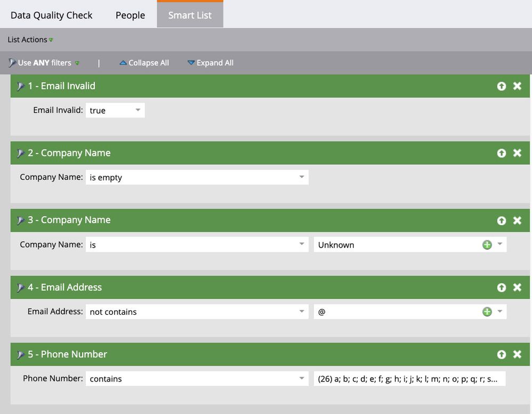
Task: Click green plus icon beside @ value
Action: coord(487,312)
